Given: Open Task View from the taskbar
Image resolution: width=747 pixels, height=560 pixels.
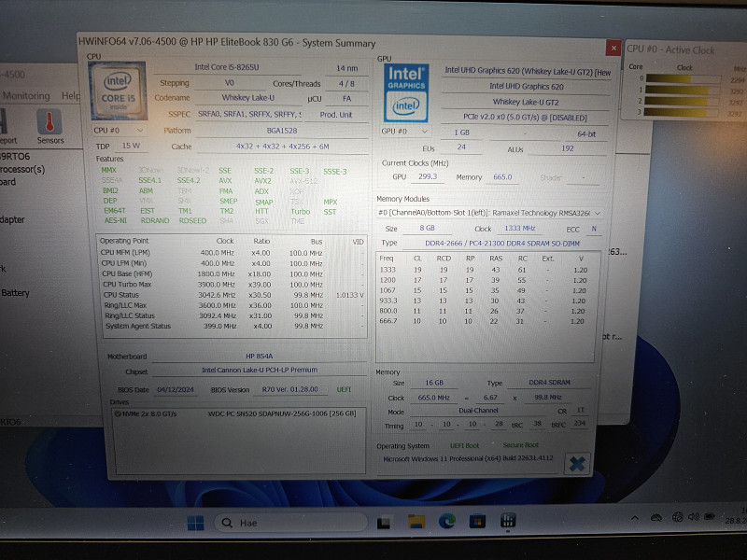Looking at the screenshot, I should click(x=384, y=523).
